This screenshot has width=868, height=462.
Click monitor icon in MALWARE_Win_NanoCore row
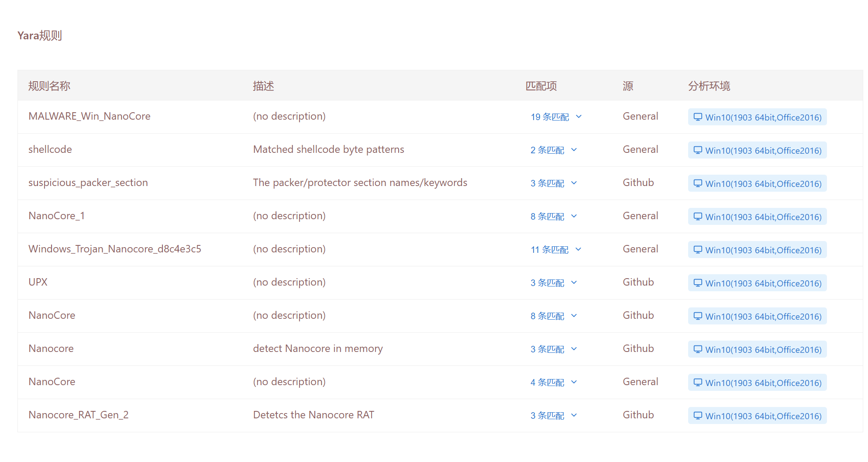tap(698, 117)
